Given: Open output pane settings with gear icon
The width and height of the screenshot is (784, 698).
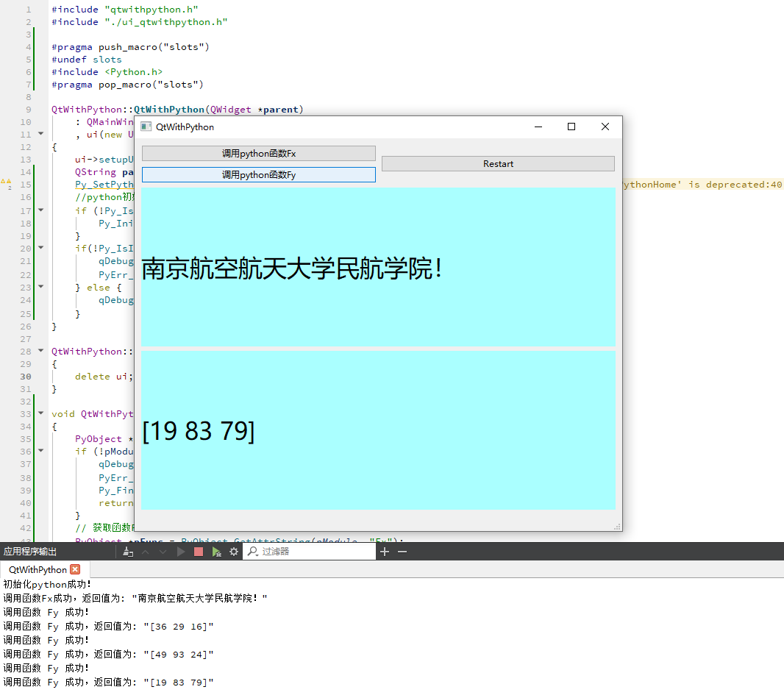Looking at the screenshot, I should 233,551.
